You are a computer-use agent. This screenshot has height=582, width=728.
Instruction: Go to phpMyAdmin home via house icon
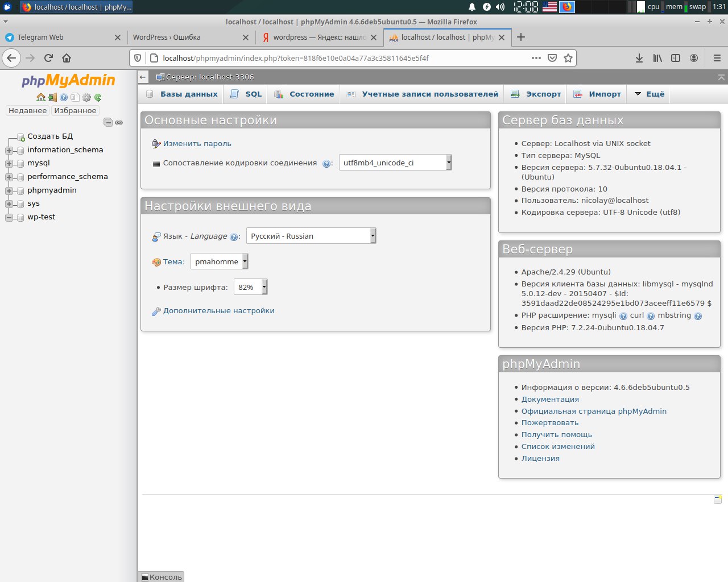[x=41, y=97]
